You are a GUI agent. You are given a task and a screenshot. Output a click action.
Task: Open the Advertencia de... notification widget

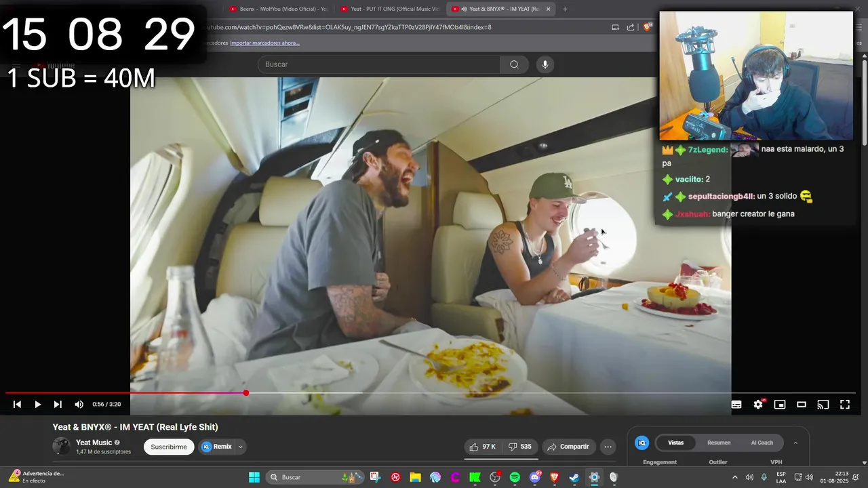point(35,477)
